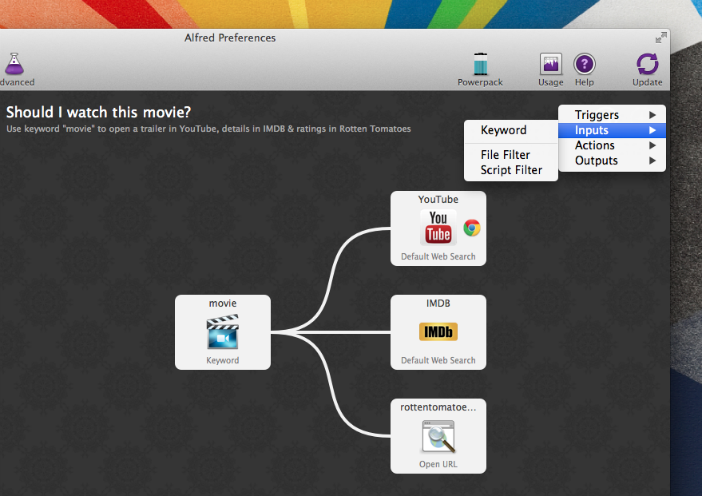Click 'Default Web Search' under the IMDB node
Viewport: 702px width, 496px height.
[438, 360]
